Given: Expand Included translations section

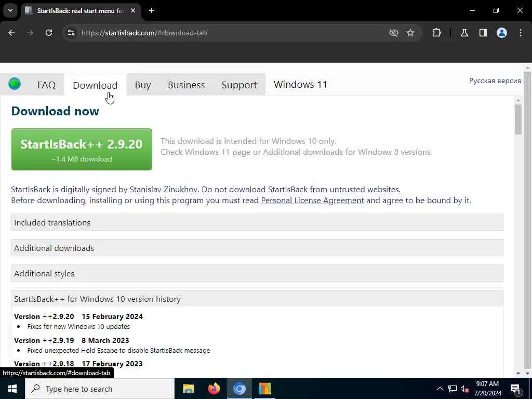Looking at the screenshot, I should 257,222.
